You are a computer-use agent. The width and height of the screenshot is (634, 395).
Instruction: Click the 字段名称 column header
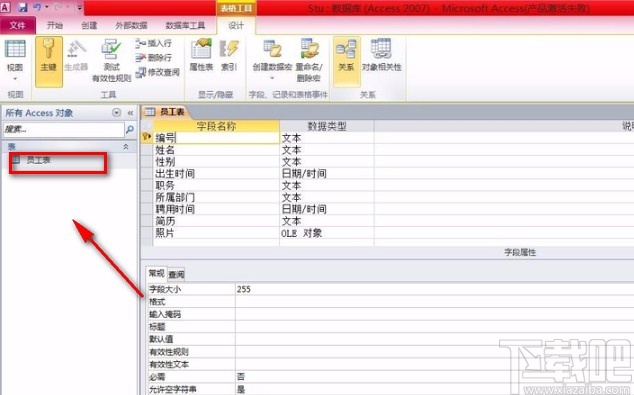pos(216,126)
